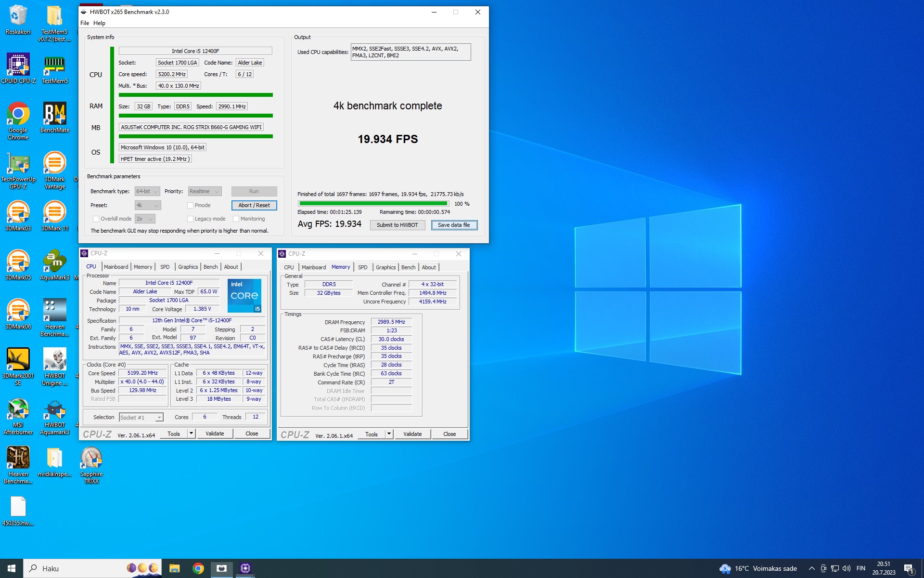Toggle the Legacy mode checkbox
This screenshot has width=924, height=578.
[x=190, y=219]
